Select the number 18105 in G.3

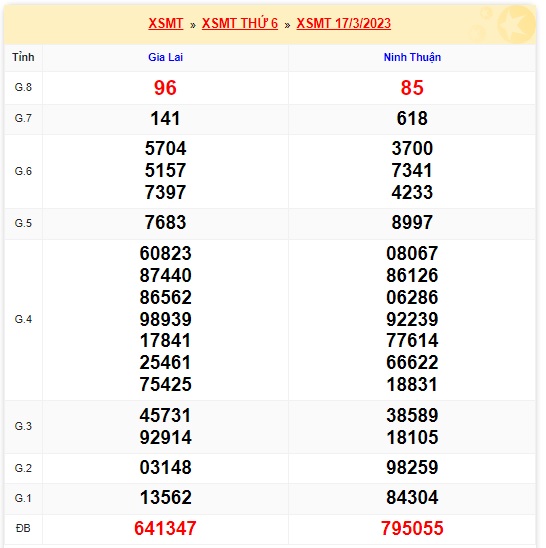(412, 438)
